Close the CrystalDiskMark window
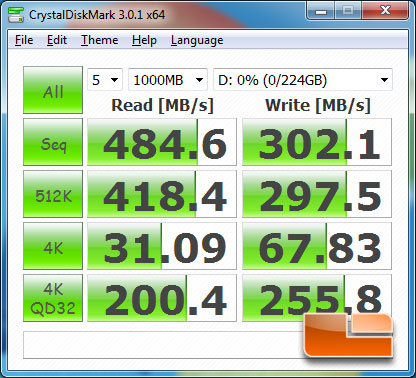Image resolution: width=416 pixels, height=378 pixels. (385, 11)
